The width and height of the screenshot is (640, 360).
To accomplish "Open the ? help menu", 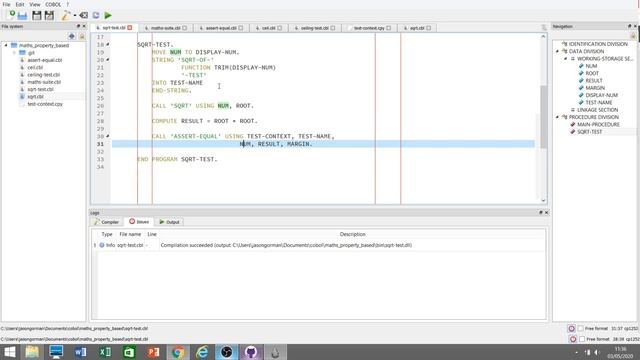I will (68, 4).
